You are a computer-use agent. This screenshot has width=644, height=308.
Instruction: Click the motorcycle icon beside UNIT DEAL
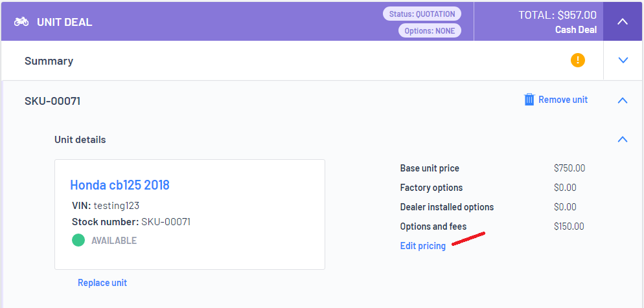(x=21, y=22)
